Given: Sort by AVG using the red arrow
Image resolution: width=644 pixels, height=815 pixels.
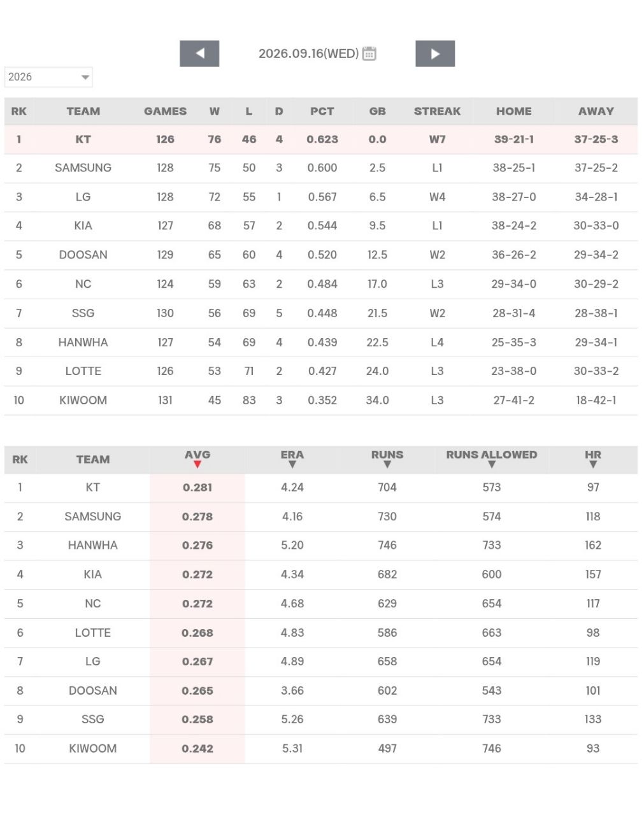Looking at the screenshot, I should [197, 464].
